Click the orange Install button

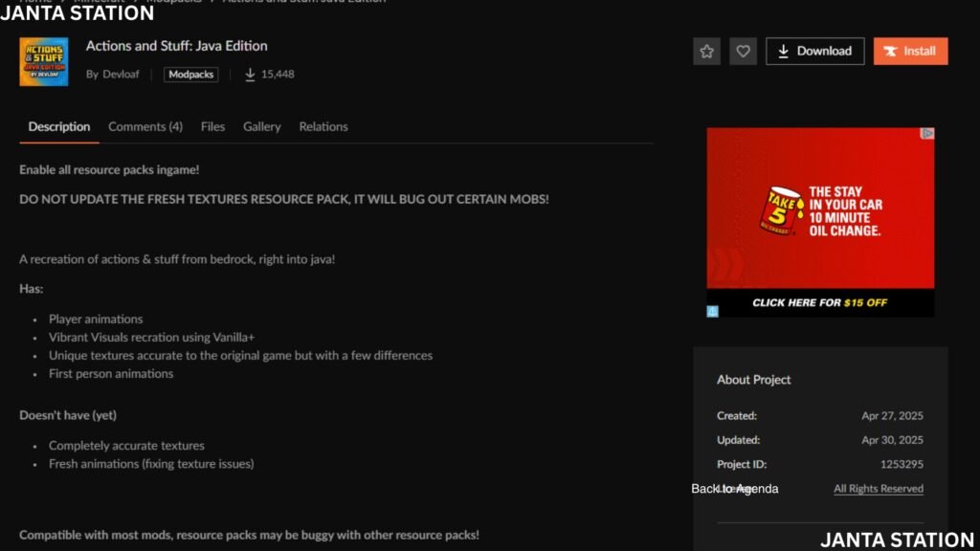pos(910,52)
